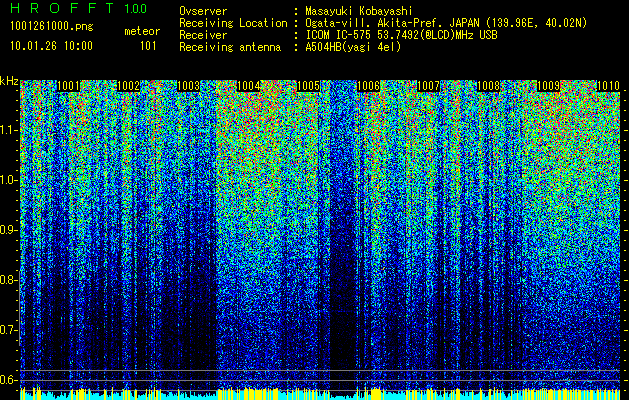
Task: Click the 0.6 kHz axis label
Action: coord(8,380)
